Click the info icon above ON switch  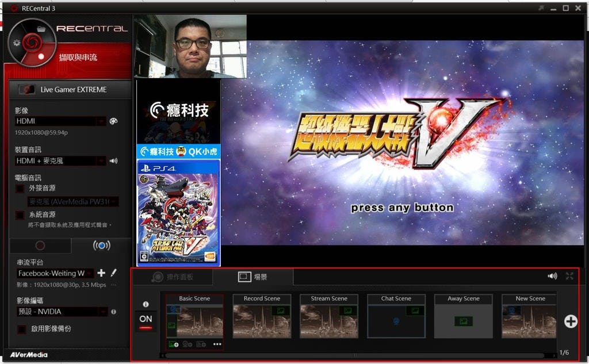pos(146,304)
